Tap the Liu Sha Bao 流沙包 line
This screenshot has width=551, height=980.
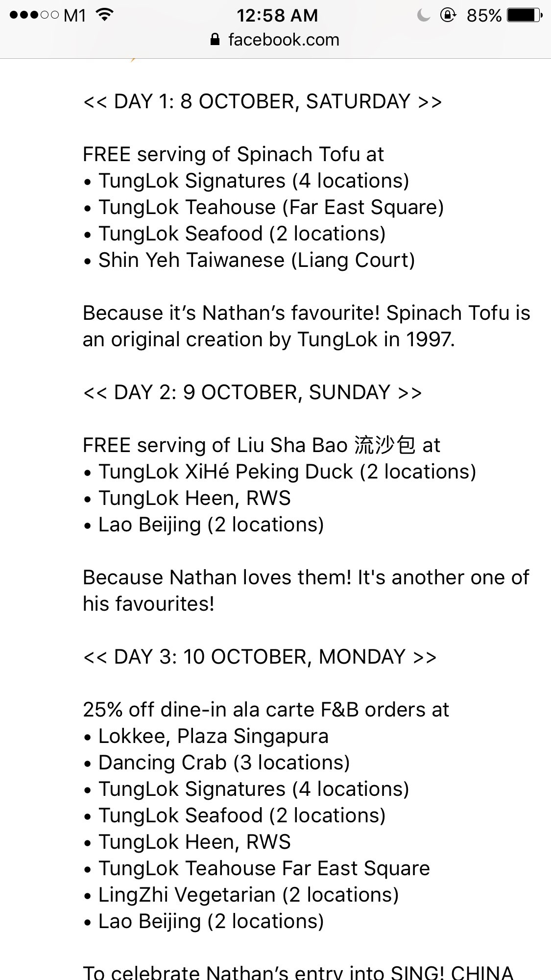(x=261, y=445)
